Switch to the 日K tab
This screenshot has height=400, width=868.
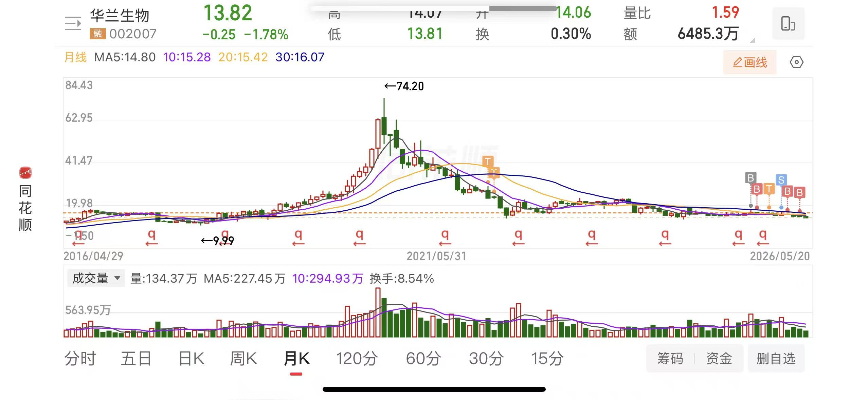[x=192, y=359]
